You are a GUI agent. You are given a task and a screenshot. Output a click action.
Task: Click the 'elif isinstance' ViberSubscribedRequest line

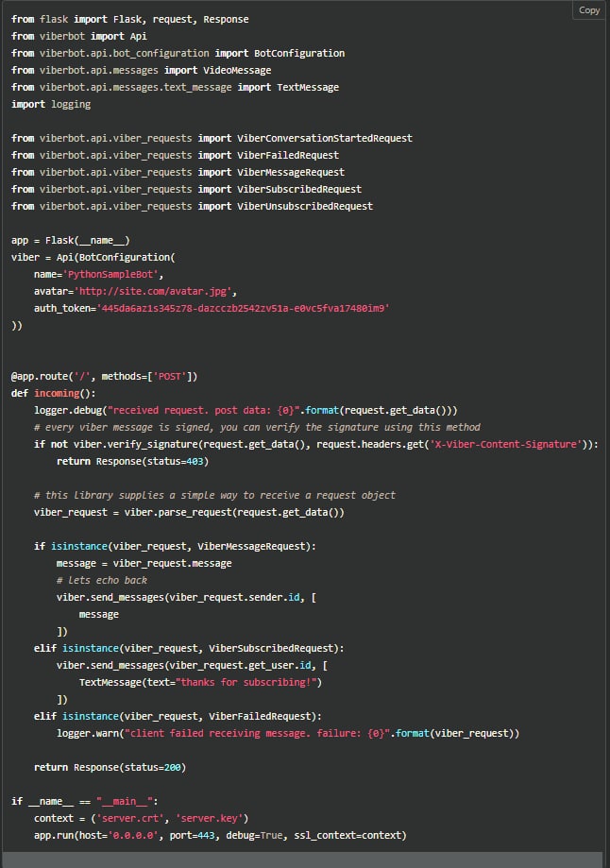point(189,649)
